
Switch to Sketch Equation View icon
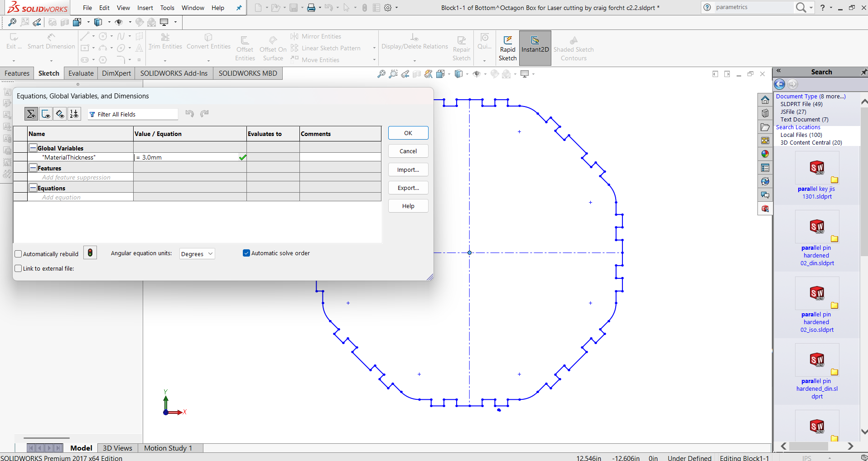[x=46, y=114]
